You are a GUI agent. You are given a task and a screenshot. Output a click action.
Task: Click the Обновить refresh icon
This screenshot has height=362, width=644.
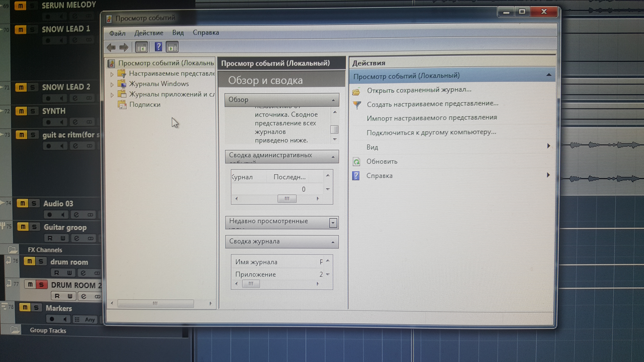click(357, 162)
